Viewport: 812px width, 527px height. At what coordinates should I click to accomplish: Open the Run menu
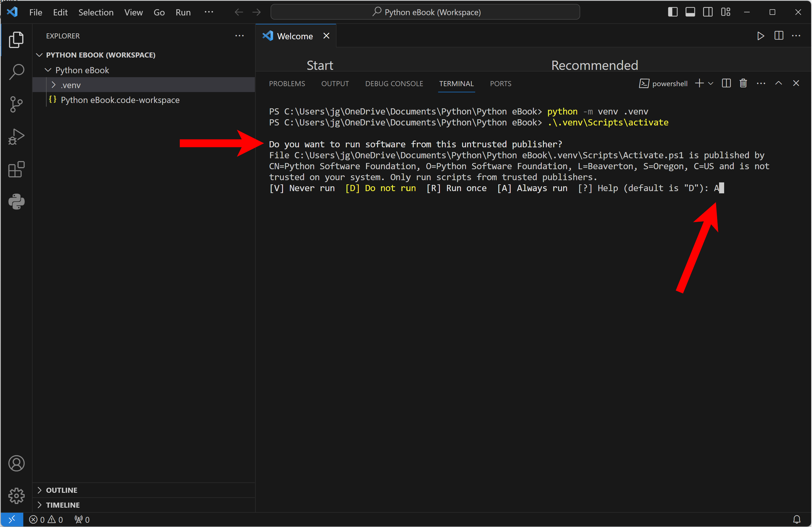[183, 12]
